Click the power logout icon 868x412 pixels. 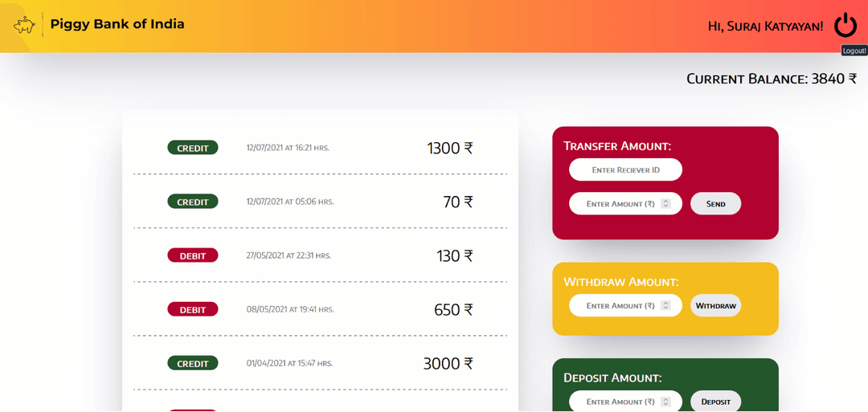click(845, 25)
